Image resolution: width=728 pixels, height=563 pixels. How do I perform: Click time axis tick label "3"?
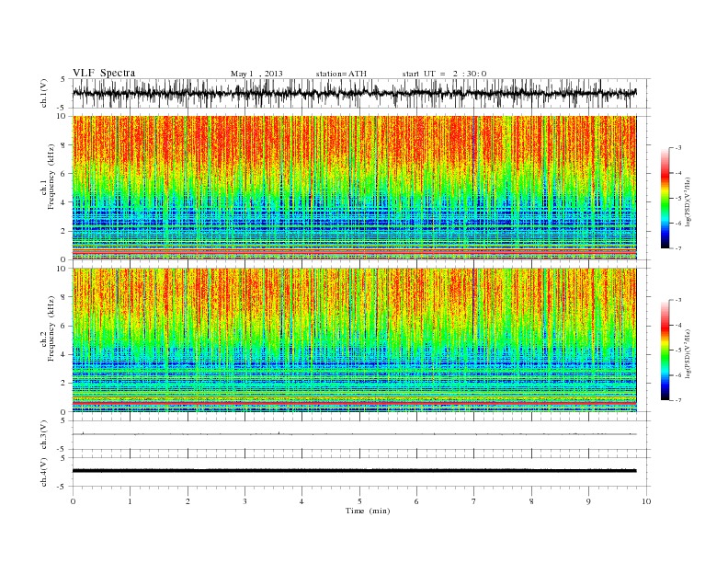pyautogui.click(x=245, y=501)
